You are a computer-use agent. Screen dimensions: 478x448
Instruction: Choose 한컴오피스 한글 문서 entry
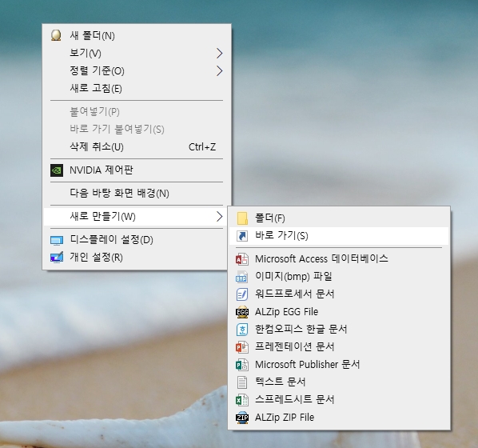(339, 330)
